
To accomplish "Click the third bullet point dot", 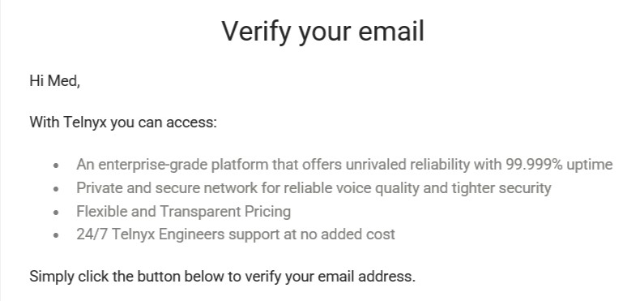I will pos(56,213).
